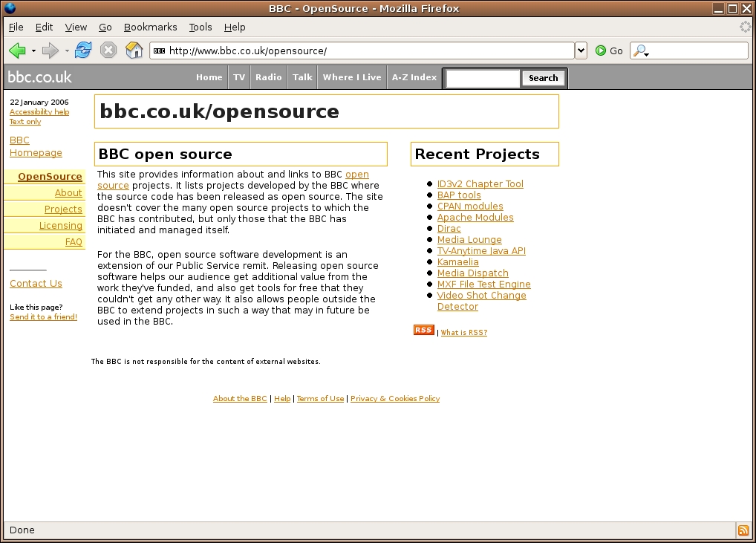756x543 pixels.
Task: Click the green Go button
Action: pyautogui.click(x=609, y=51)
